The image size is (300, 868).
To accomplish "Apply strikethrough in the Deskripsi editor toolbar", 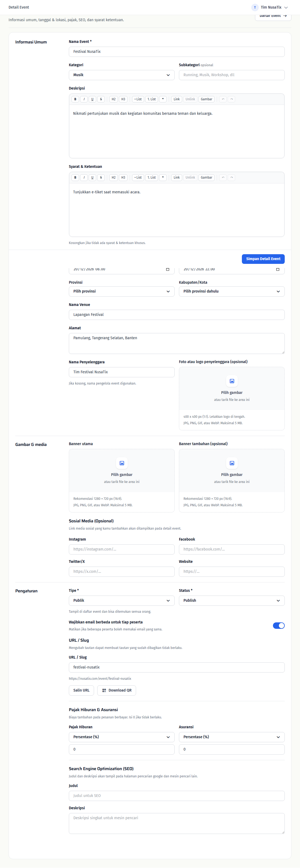I will point(101,99).
